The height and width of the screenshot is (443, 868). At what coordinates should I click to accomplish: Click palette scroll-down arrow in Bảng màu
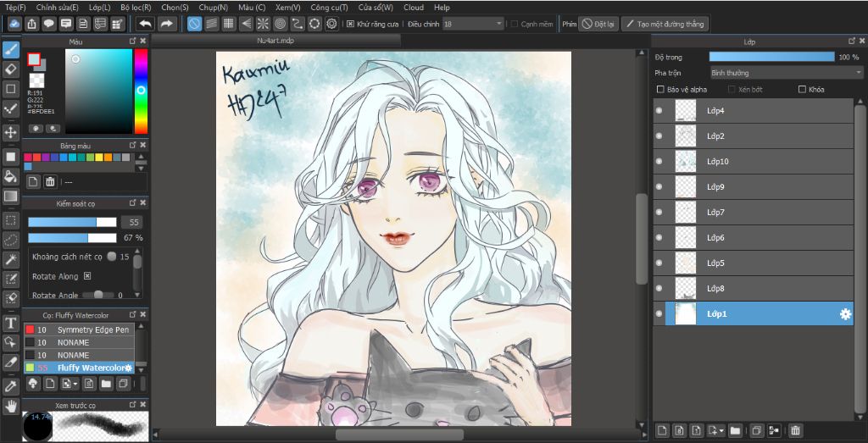(x=142, y=169)
